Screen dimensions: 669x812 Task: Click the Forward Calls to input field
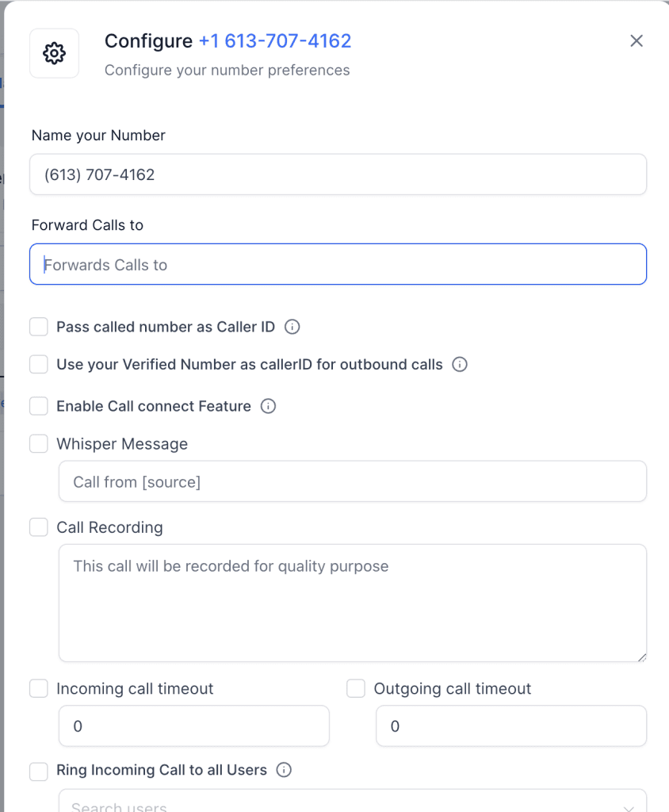click(338, 265)
